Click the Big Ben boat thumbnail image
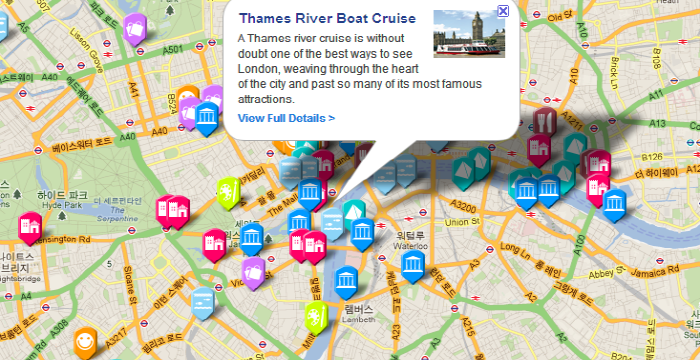This screenshot has height=360, width=700. (469, 34)
